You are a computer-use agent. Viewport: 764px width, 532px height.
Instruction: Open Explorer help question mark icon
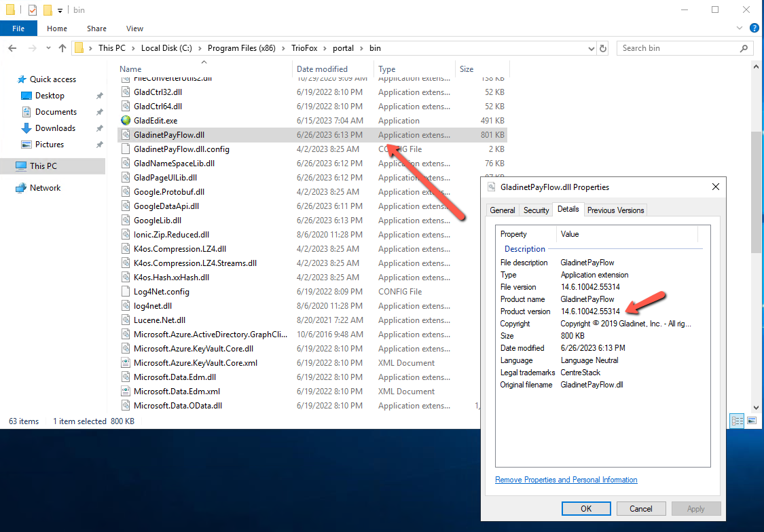coord(754,28)
